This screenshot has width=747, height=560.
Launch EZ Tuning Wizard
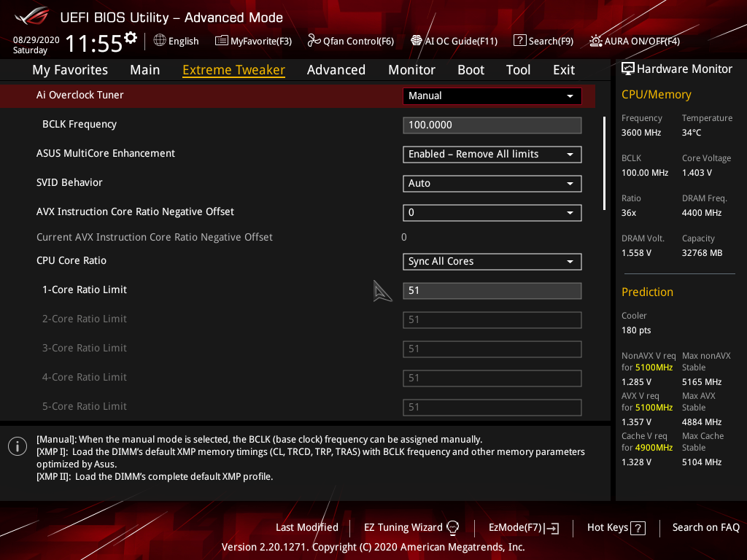(x=411, y=527)
